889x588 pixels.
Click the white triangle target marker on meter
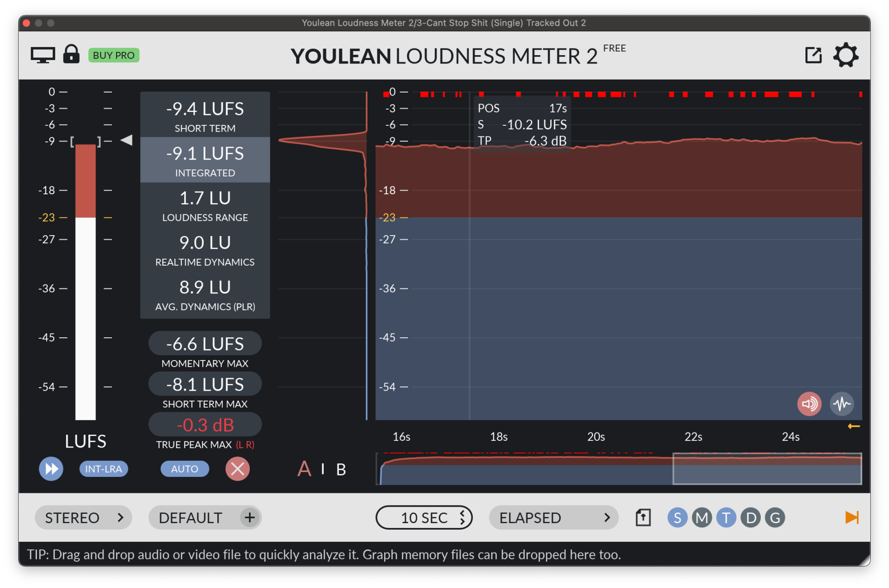click(127, 140)
